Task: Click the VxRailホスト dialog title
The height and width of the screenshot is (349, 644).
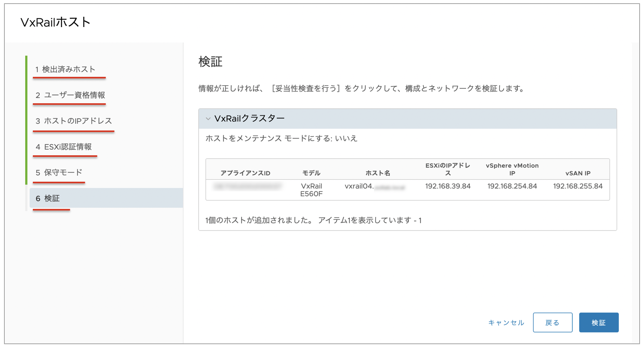Action: (x=56, y=22)
